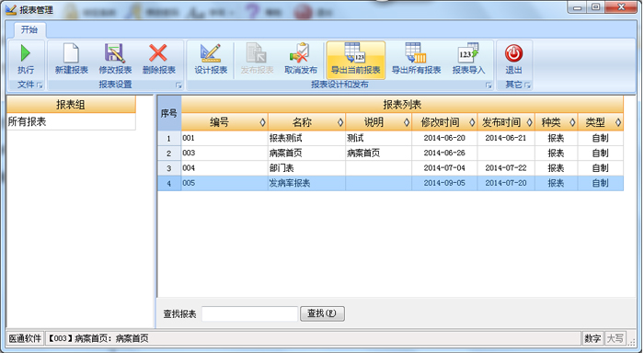Sort by the 编号 column header
The image size is (644, 353).
[x=224, y=122]
